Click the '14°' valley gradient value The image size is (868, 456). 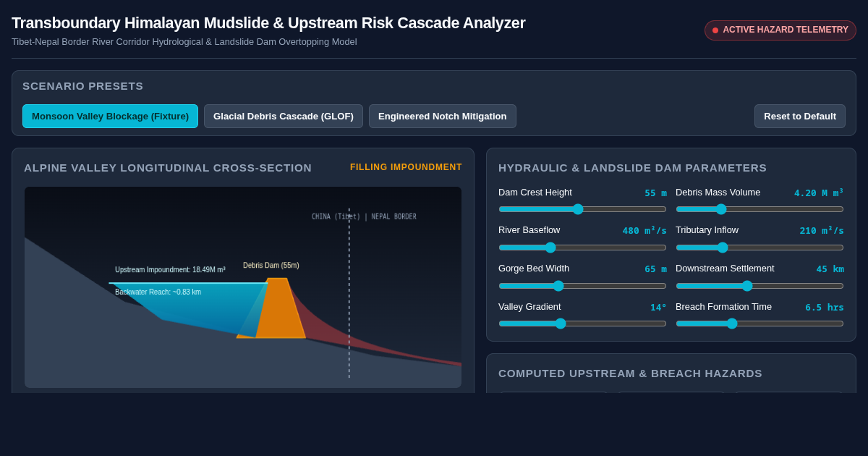658,307
